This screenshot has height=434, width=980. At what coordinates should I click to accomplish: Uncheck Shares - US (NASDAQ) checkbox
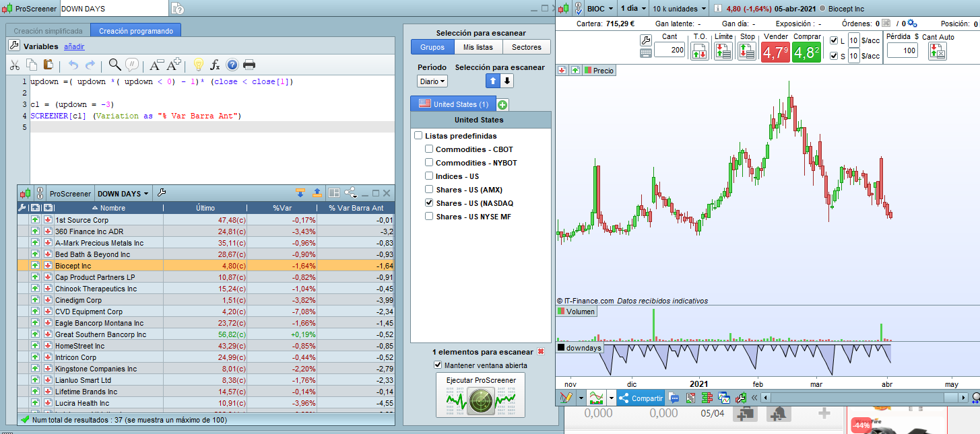coord(429,203)
